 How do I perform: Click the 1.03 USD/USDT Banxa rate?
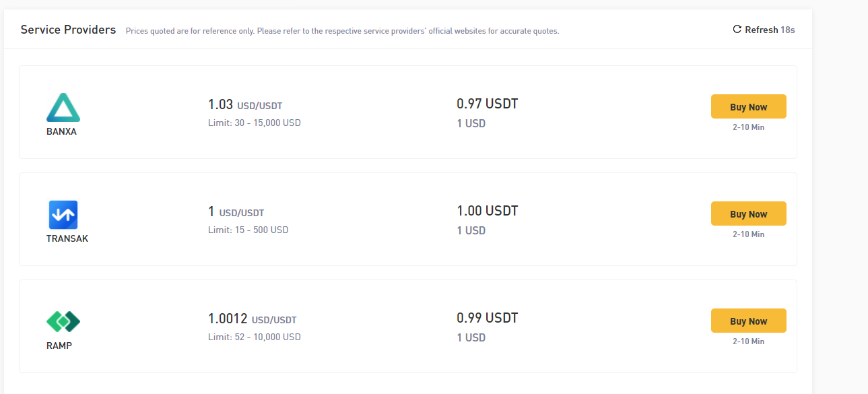click(x=245, y=105)
